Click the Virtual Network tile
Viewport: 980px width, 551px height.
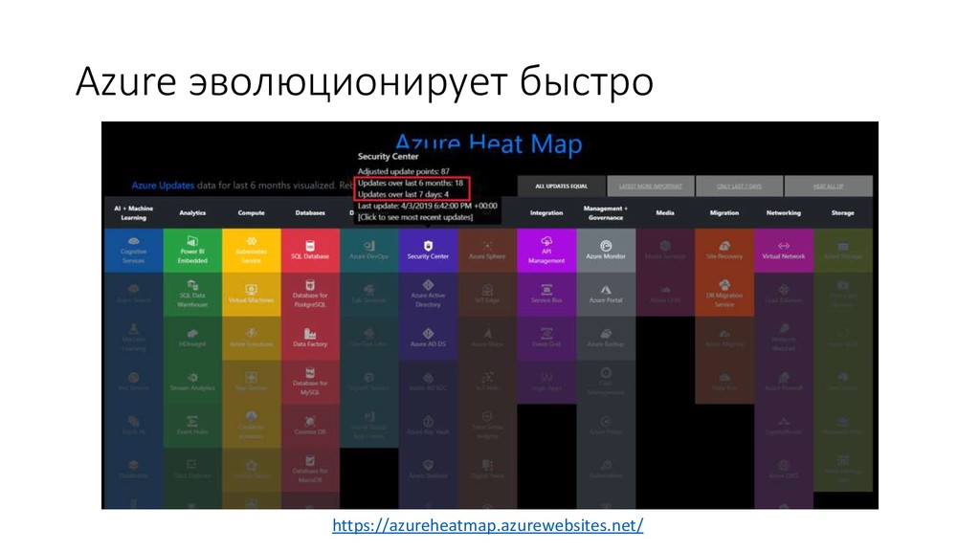pyautogui.click(x=783, y=251)
